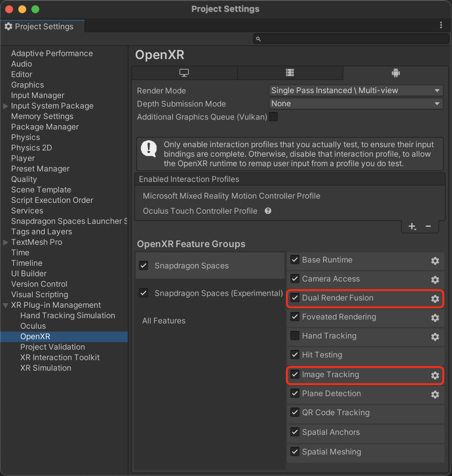Viewport: 452px width, 476px height.
Task: Click the Oculus Touch profile help icon
Action: [268, 211]
